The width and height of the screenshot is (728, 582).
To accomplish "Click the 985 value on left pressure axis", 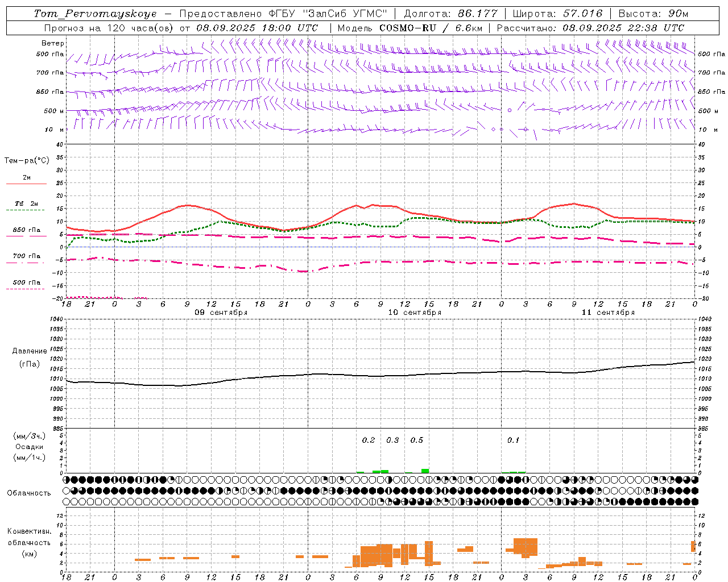I will [x=59, y=429].
